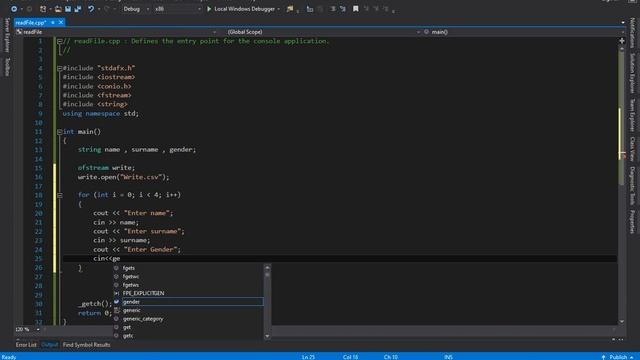Open the Debug configuration dropdown

tap(136, 9)
